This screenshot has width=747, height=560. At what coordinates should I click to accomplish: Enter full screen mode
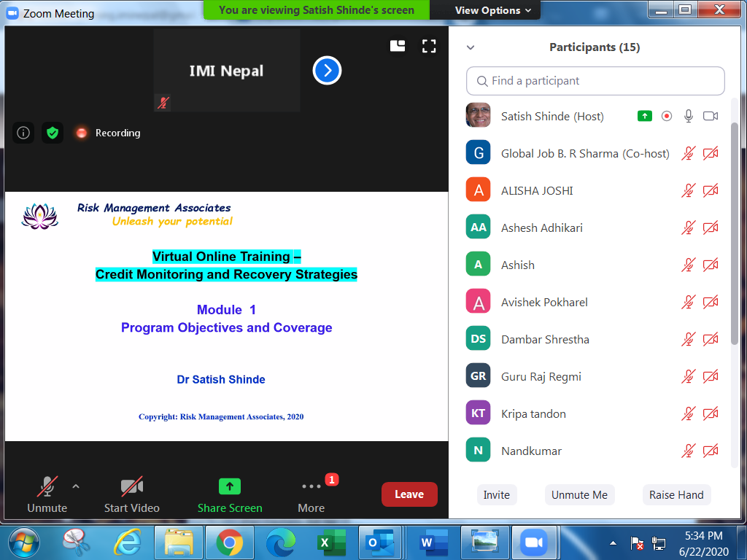tap(429, 47)
